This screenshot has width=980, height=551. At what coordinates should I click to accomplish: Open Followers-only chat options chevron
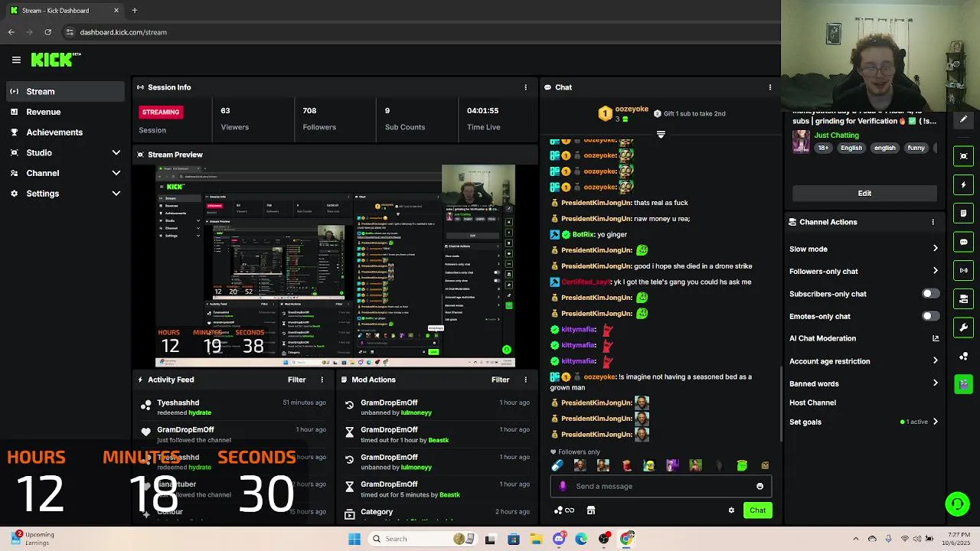click(x=935, y=271)
